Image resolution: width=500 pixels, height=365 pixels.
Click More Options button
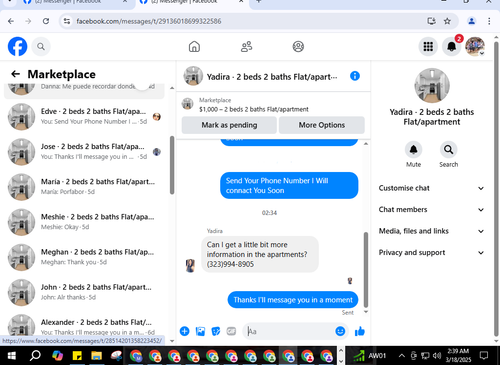tap(322, 125)
